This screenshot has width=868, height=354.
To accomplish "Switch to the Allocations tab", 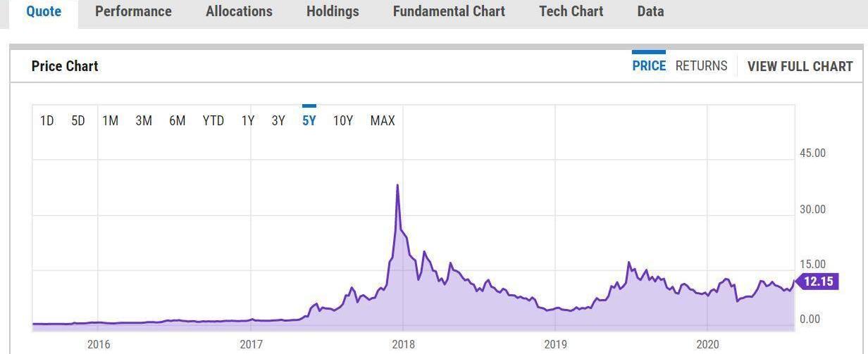I will [x=239, y=11].
